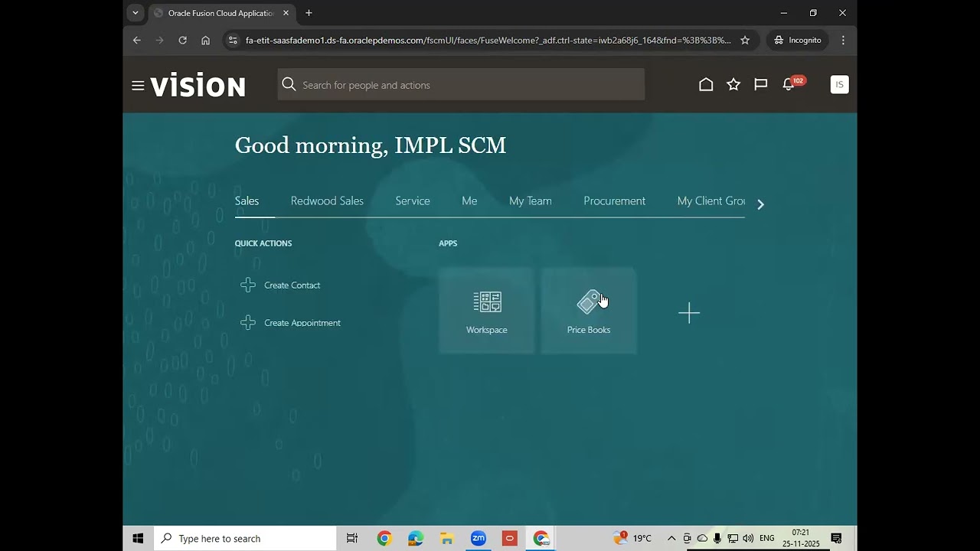Go back in browser
The height and width of the screenshot is (551, 980).
pos(137,41)
